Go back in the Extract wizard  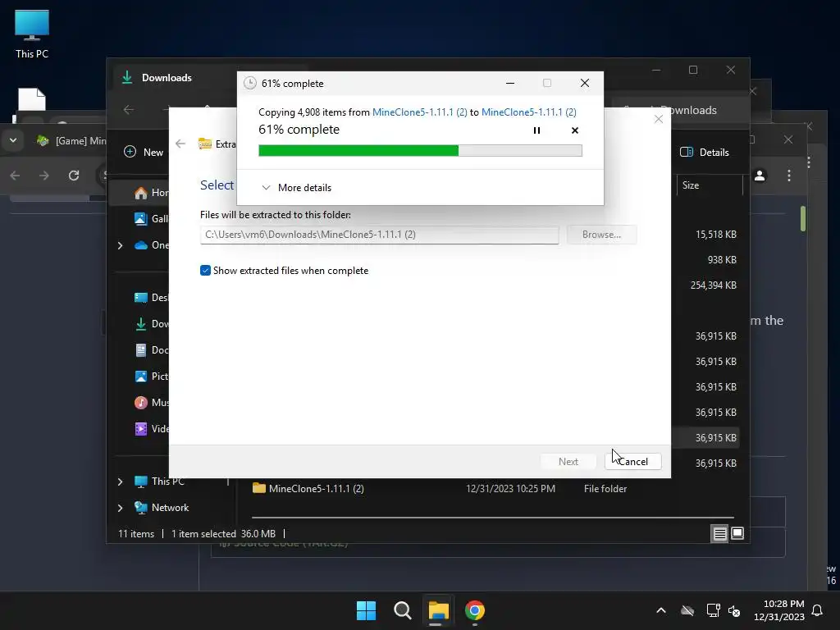click(180, 144)
